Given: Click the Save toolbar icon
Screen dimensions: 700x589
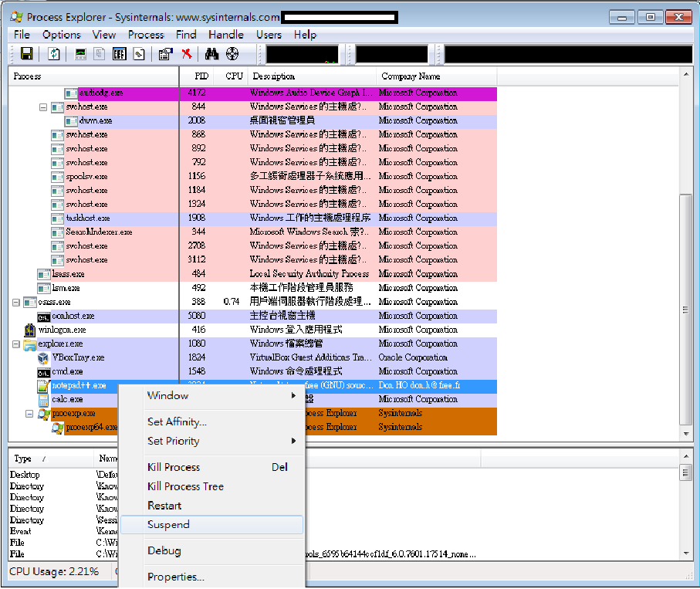Looking at the screenshot, I should click(27, 54).
